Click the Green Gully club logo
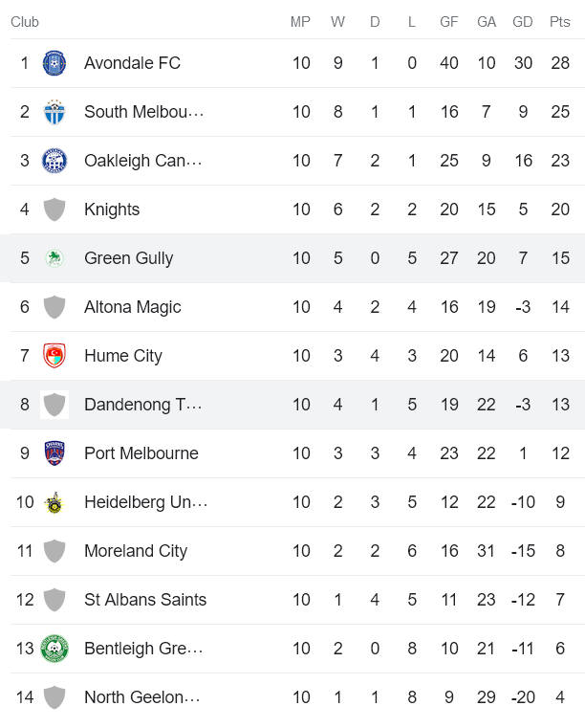The height and width of the screenshot is (728, 585). tap(54, 258)
